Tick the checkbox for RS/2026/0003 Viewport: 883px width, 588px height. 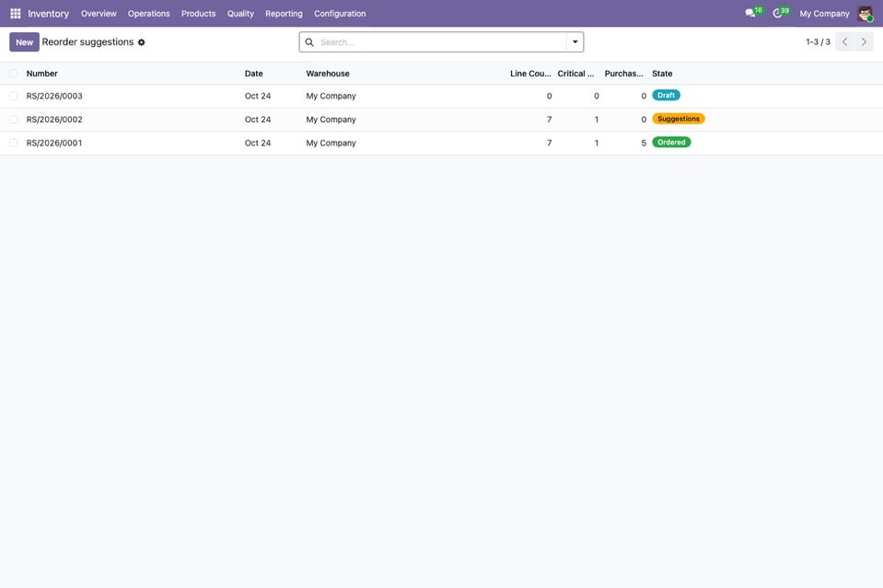[14, 97]
